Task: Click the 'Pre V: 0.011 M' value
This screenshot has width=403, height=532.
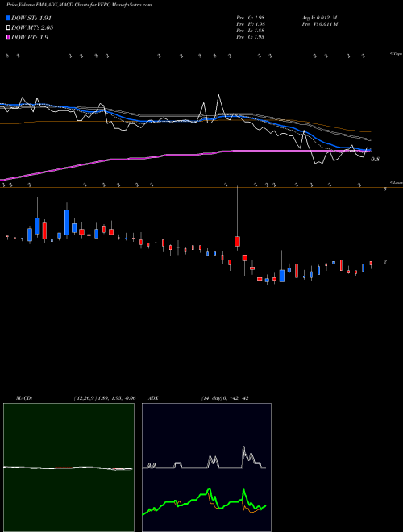Action: pyautogui.click(x=319, y=24)
